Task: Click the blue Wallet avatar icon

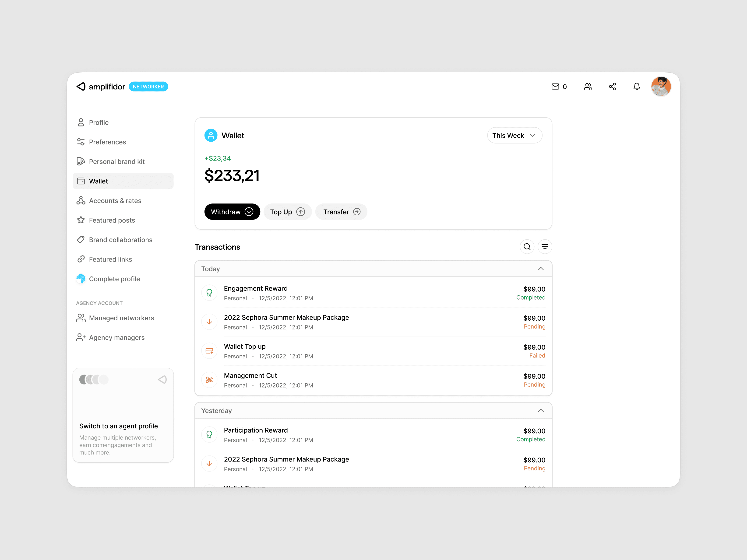Action: [211, 135]
